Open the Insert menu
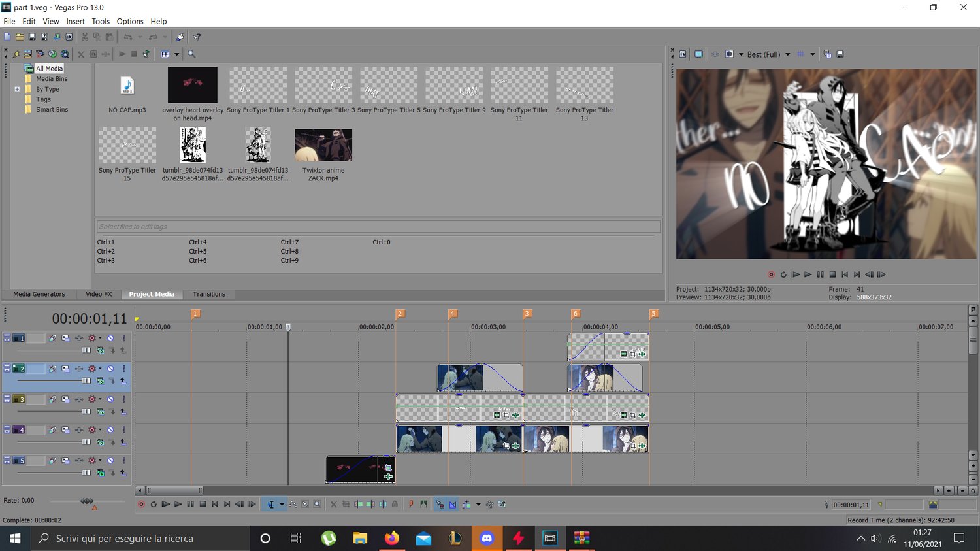 [75, 21]
